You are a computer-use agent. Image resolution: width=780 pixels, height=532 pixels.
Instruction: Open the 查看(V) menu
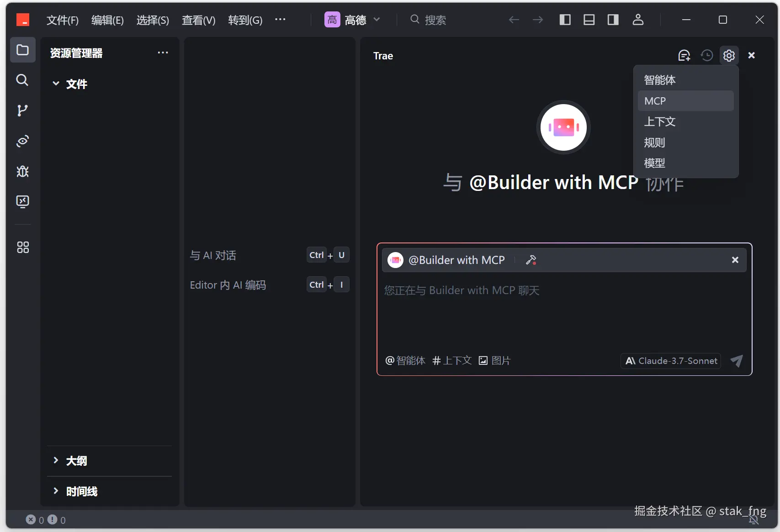(198, 20)
